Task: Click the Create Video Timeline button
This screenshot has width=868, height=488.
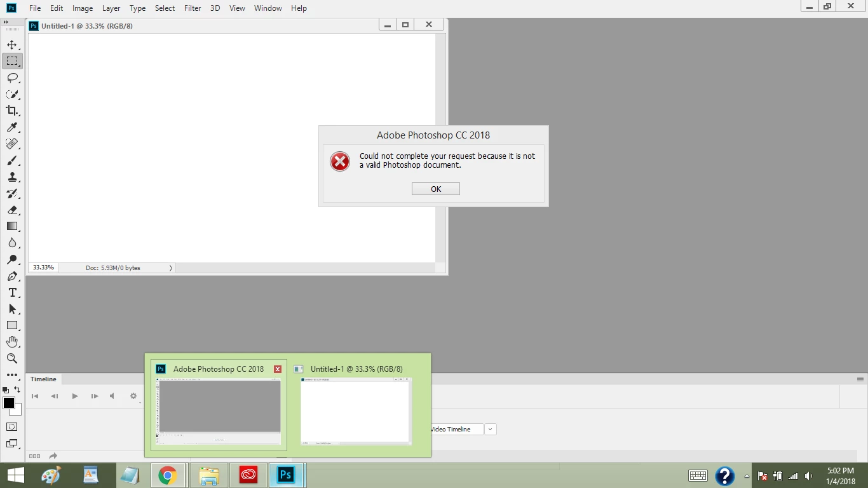Action: (x=458, y=430)
